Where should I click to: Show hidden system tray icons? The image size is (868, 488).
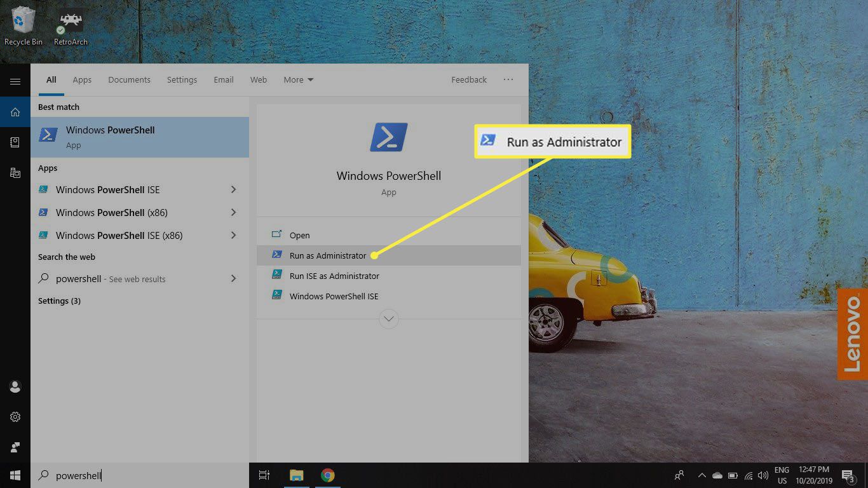tap(702, 475)
